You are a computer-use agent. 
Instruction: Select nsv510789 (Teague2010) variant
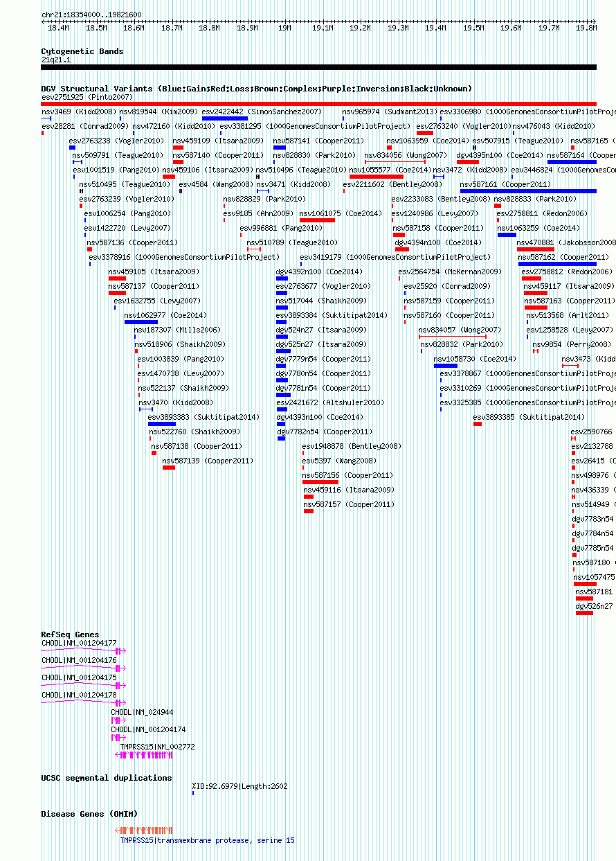(292, 242)
